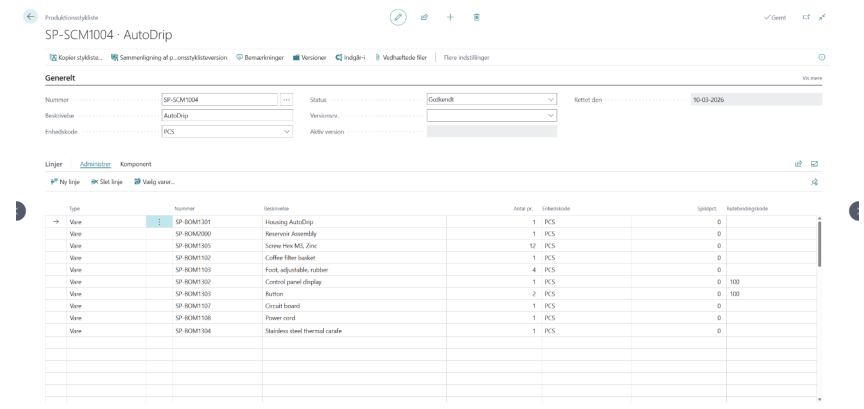Open page in new window icon

[x=806, y=17]
